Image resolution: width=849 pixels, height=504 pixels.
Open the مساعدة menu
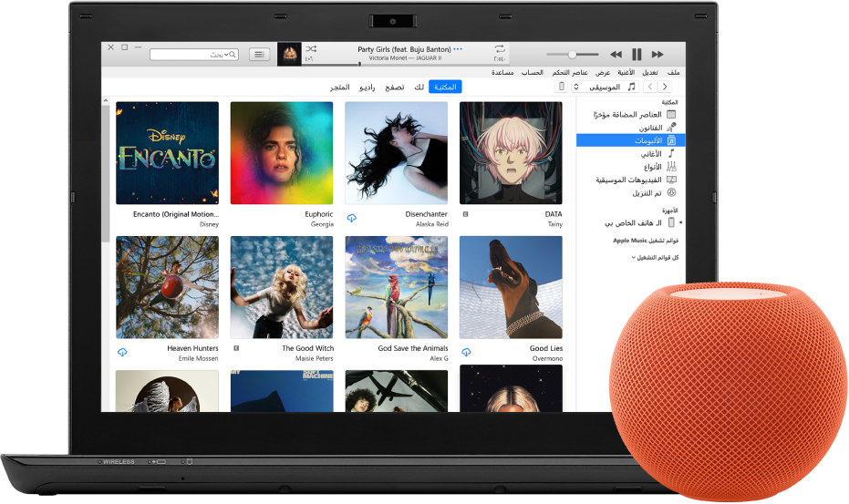pos(502,73)
